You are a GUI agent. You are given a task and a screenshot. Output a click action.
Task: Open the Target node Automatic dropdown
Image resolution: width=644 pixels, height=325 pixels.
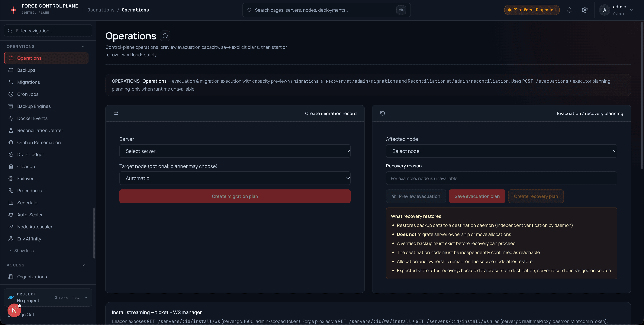[235, 178]
